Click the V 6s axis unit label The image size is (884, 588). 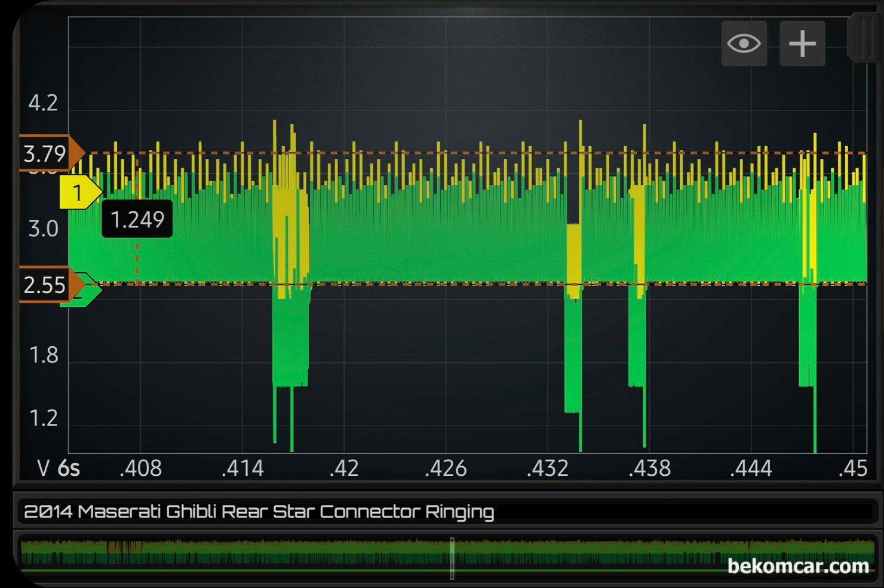pos(59,469)
